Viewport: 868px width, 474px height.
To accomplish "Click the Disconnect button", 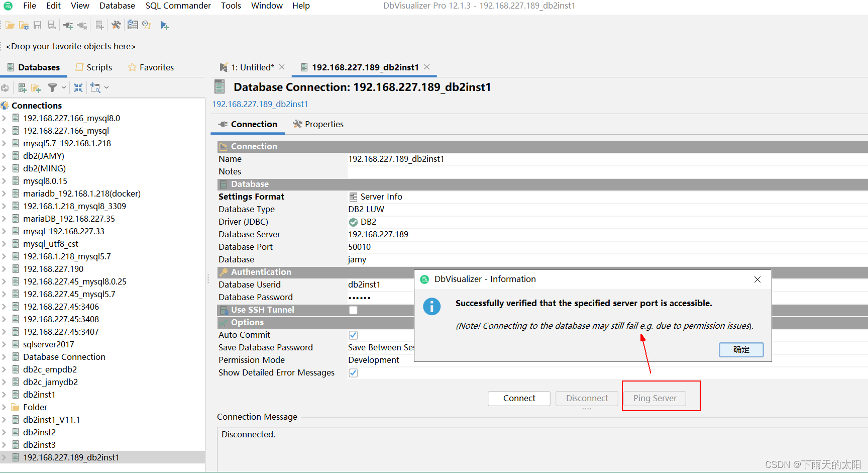I will click(x=587, y=399).
